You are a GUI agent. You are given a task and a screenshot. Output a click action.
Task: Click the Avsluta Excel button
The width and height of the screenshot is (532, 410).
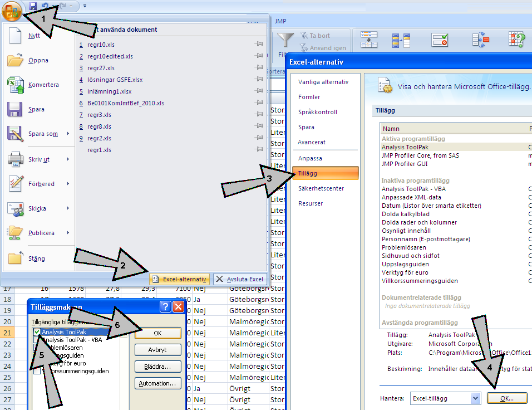coord(240,279)
